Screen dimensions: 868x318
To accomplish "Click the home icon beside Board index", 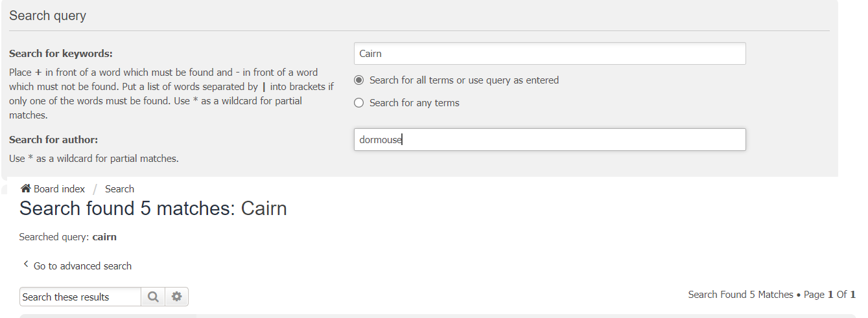I will pos(26,188).
